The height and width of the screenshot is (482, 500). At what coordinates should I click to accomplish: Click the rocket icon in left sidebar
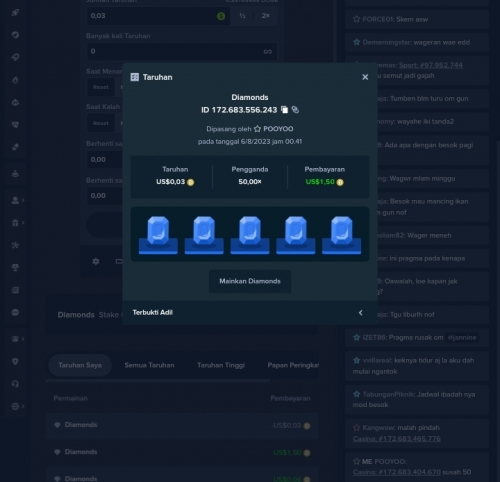click(x=15, y=13)
